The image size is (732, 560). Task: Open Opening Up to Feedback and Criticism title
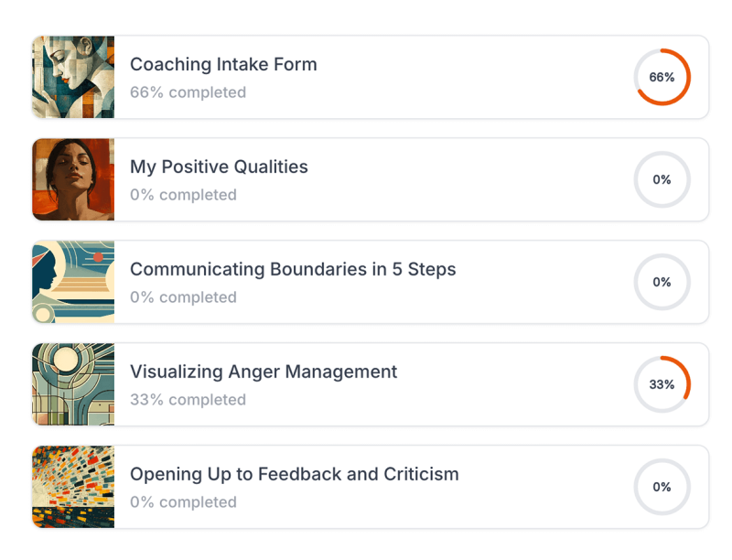(x=294, y=475)
